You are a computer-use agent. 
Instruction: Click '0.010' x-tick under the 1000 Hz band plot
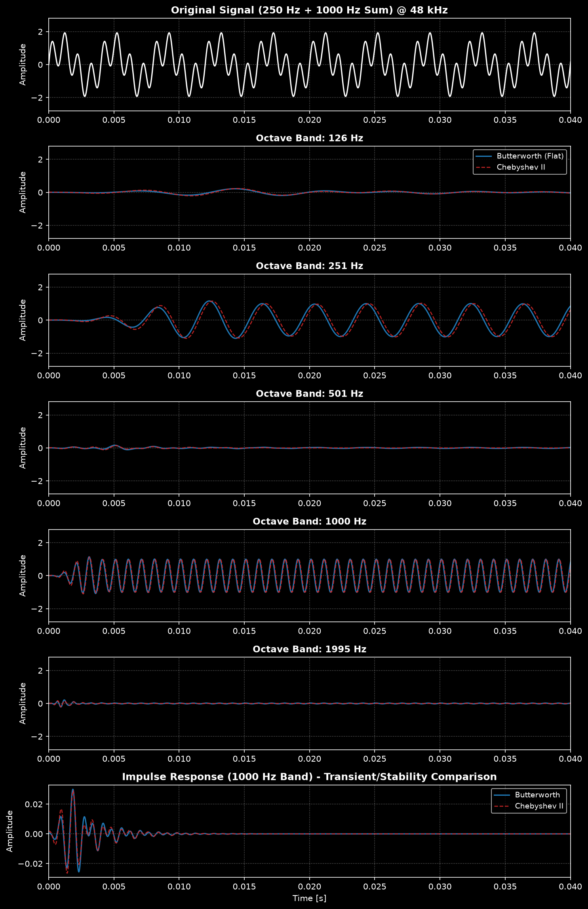point(179,631)
